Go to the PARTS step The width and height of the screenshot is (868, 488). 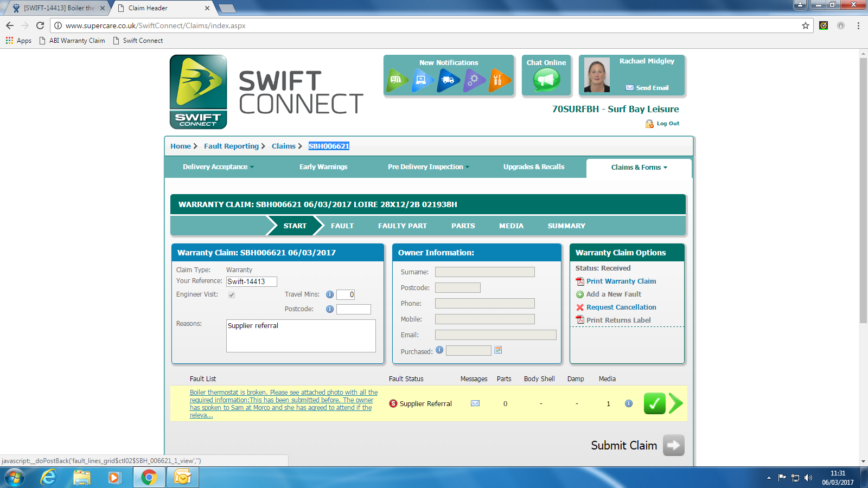tap(463, 226)
